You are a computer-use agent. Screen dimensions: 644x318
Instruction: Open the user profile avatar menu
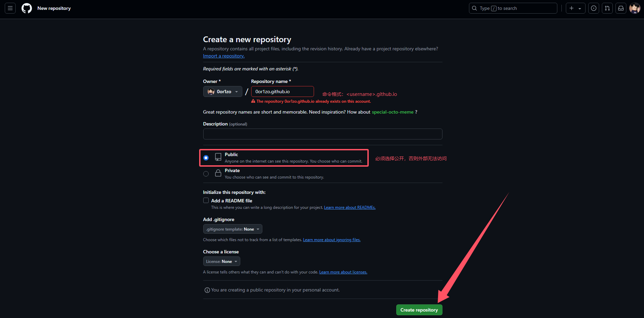click(x=634, y=8)
